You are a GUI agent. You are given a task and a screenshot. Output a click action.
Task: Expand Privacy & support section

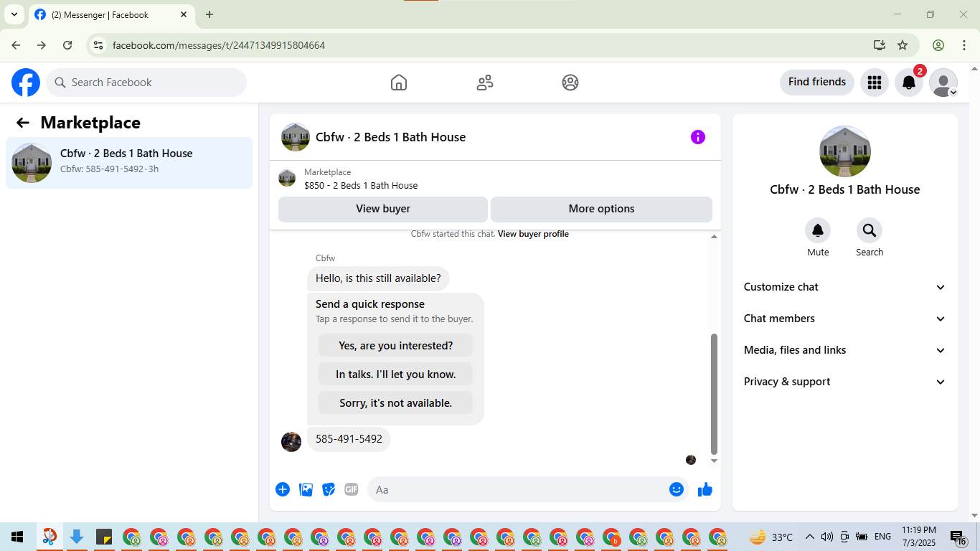click(x=845, y=382)
